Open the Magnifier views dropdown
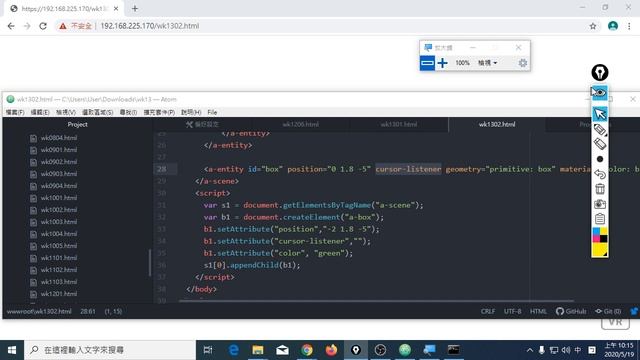640x360 pixels. tap(487, 63)
